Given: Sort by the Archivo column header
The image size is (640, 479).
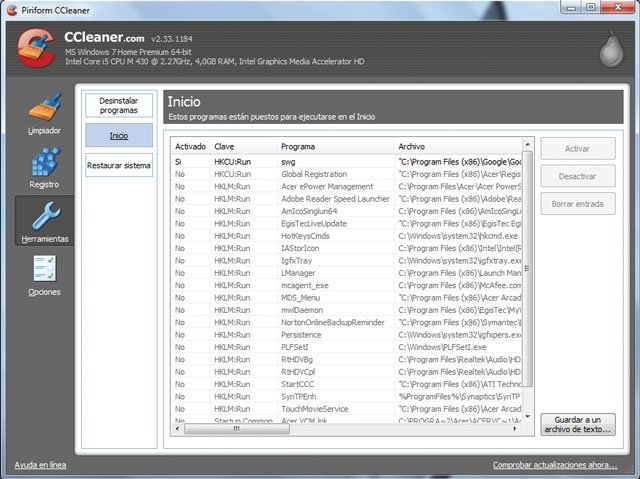Looking at the screenshot, I should (x=458, y=146).
